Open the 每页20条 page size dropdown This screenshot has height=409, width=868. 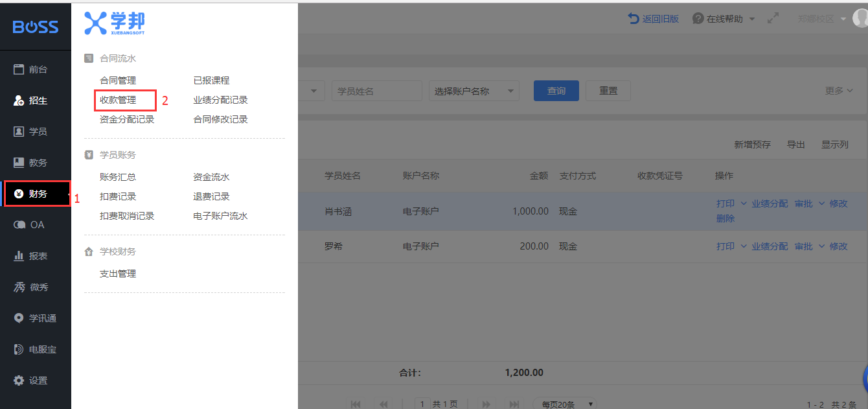[x=564, y=404]
